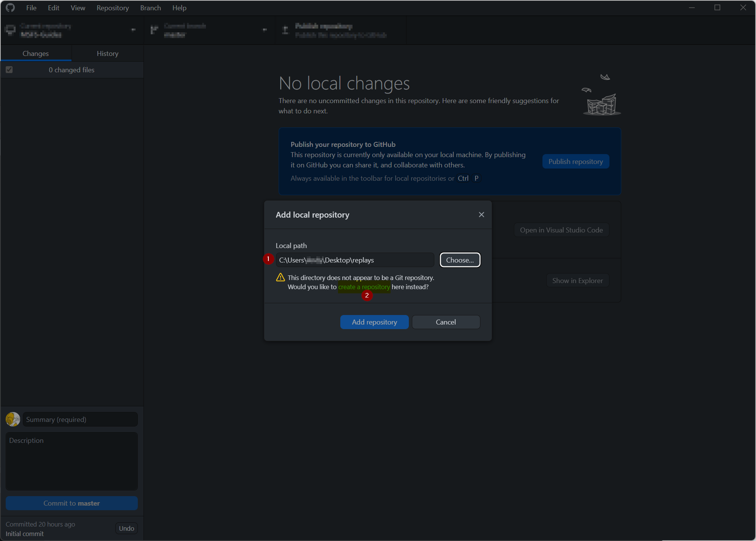Click the Committed 20 hours ago text

(40, 524)
